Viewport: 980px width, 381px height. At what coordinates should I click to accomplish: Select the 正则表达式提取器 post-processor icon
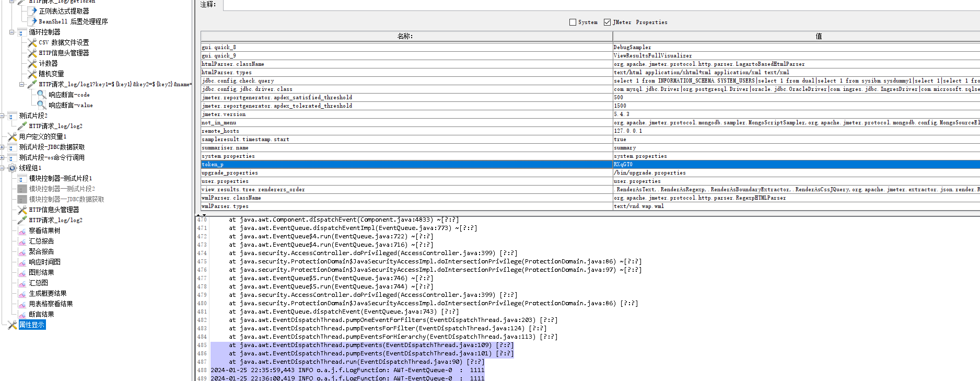[x=32, y=11]
